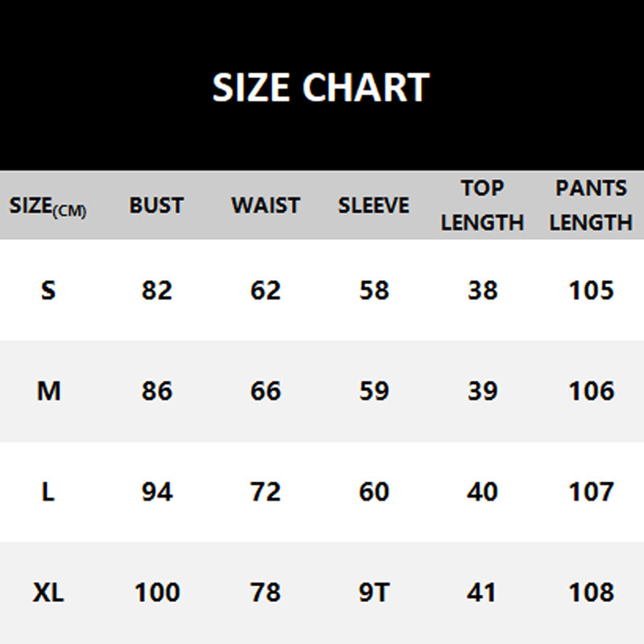This screenshot has width=644, height=644.
Task: Click the PANTS LENGTH column header
Action: click(591, 205)
